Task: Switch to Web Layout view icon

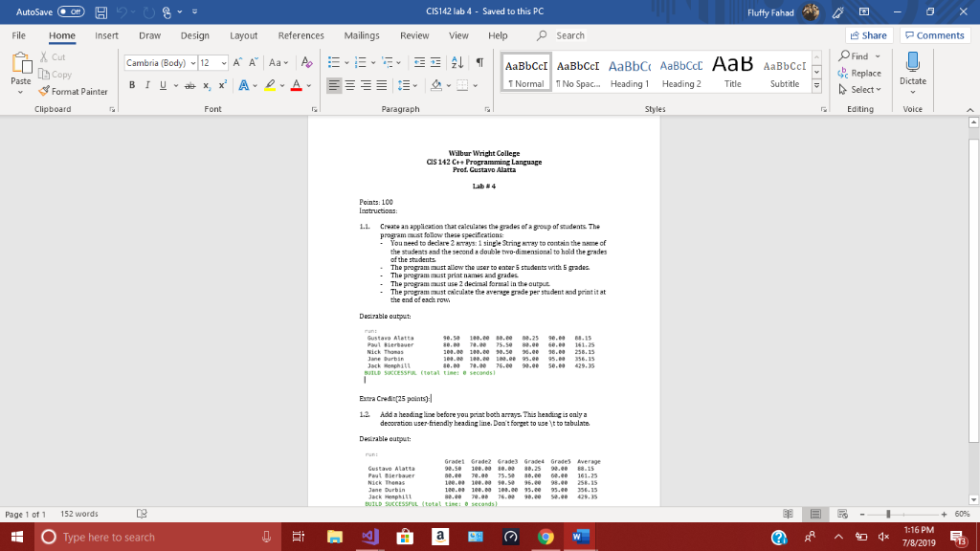Action: [842, 514]
